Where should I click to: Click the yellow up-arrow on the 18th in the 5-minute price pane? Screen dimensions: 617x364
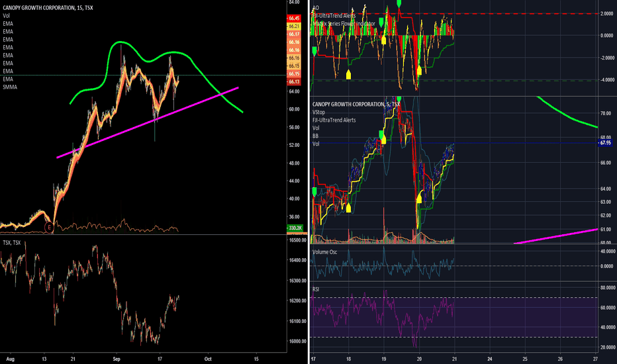click(x=348, y=208)
